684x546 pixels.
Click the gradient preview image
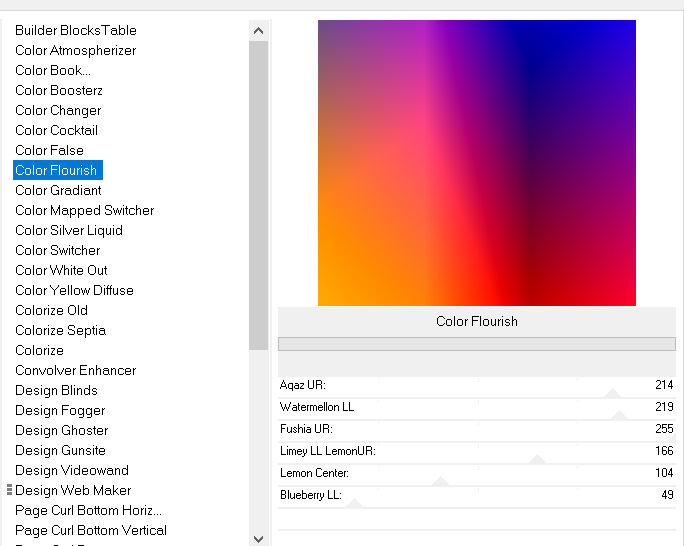pos(477,163)
